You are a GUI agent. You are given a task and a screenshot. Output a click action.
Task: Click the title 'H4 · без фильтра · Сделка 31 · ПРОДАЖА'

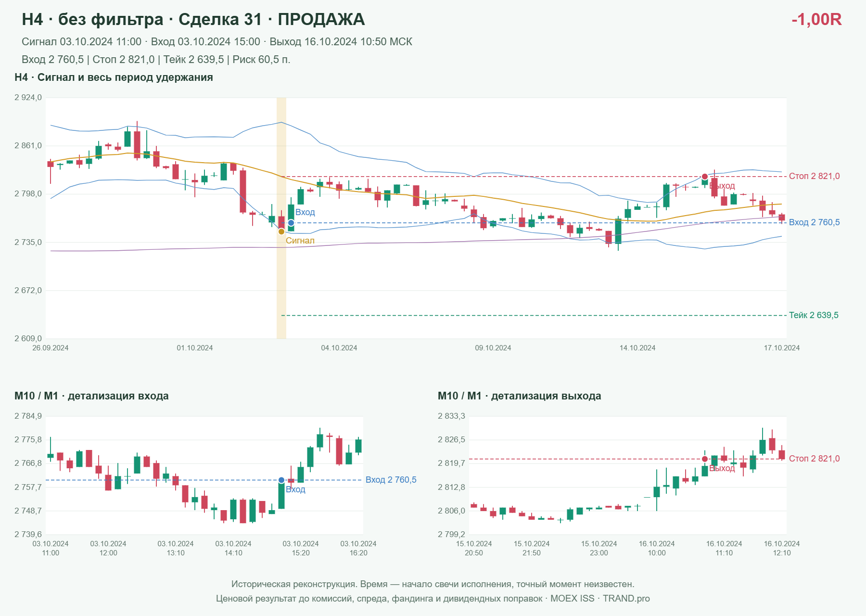pos(193,19)
